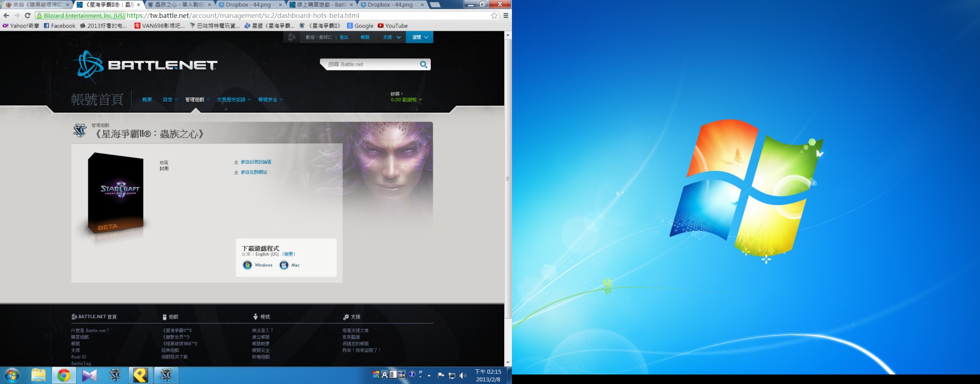980x384 pixels.
Task: Click the Battle.net logo in the header
Action: click(x=145, y=66)
